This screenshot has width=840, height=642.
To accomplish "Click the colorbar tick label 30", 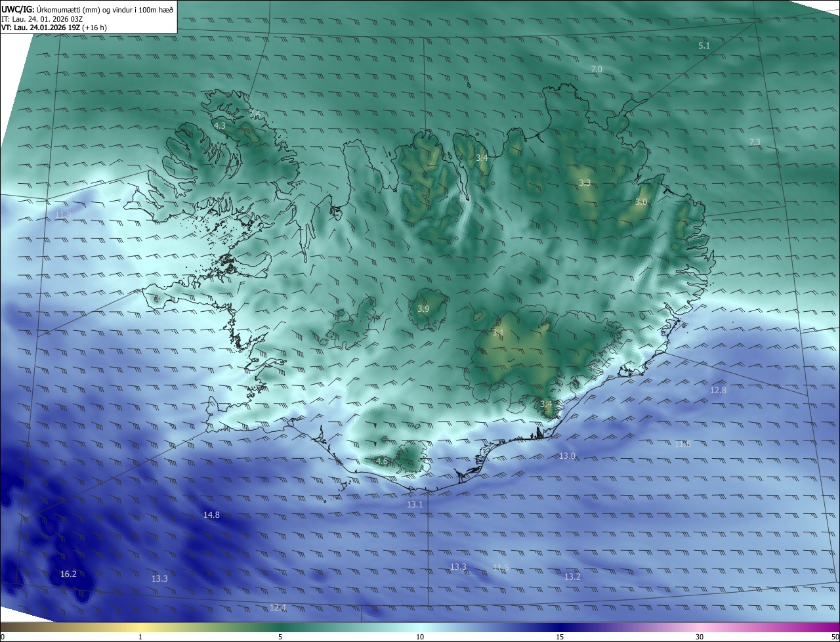I will click(700, 637).
